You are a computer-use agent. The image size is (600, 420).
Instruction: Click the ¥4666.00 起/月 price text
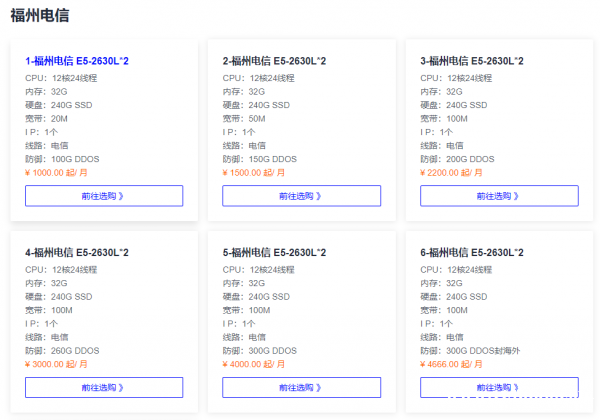452,365
